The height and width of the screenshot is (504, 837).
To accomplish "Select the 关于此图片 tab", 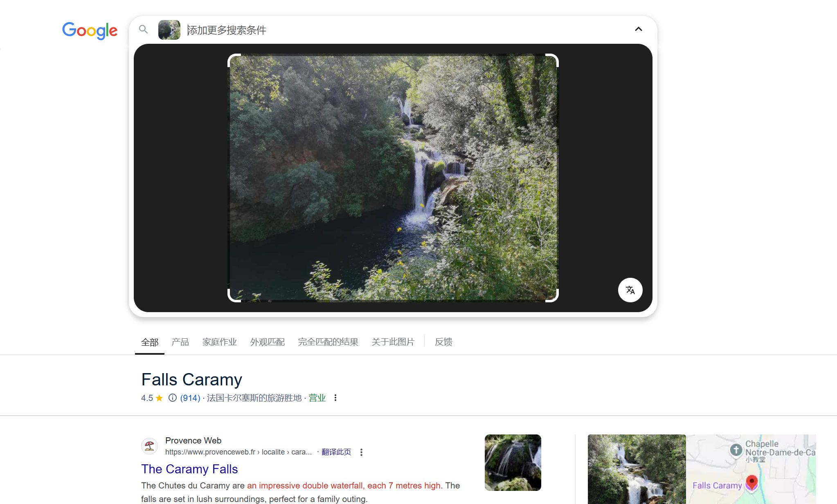I will [393, 342].
